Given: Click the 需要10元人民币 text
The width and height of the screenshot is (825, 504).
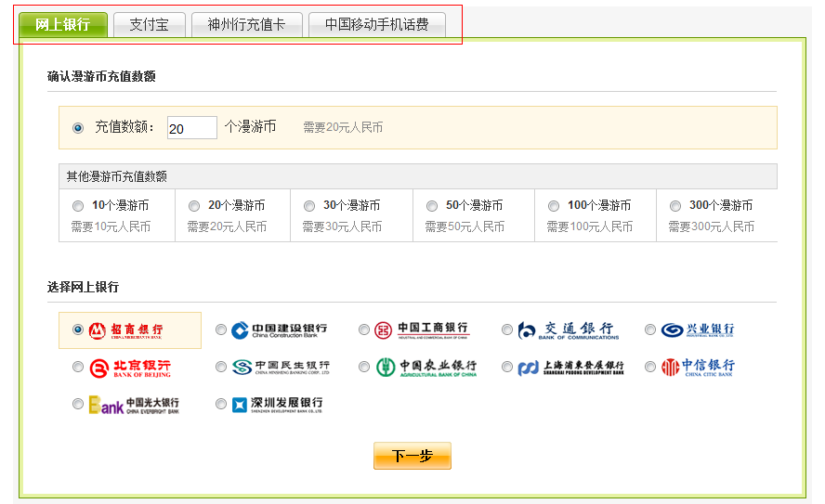Looking at the screenshot, I should click(111, 226).
